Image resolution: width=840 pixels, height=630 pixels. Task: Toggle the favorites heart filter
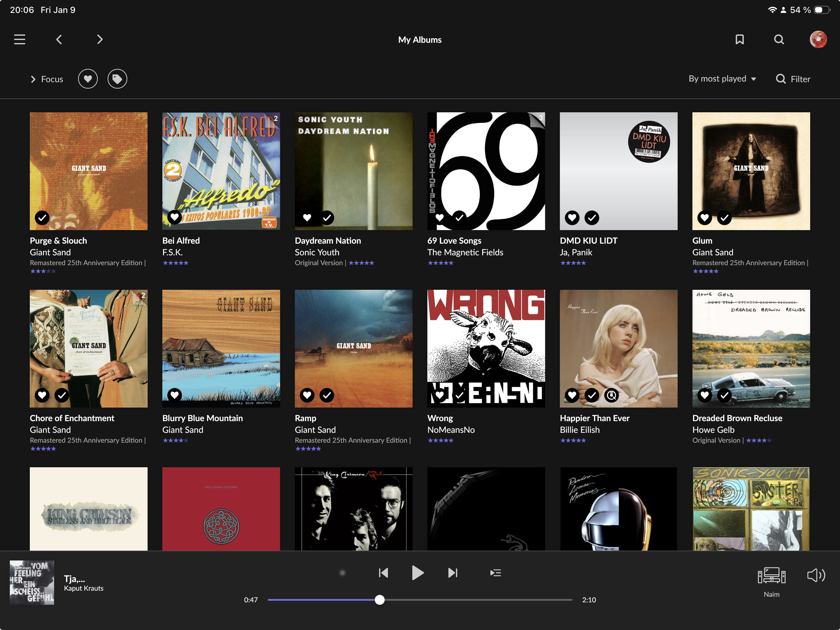[x=88, y=79]
